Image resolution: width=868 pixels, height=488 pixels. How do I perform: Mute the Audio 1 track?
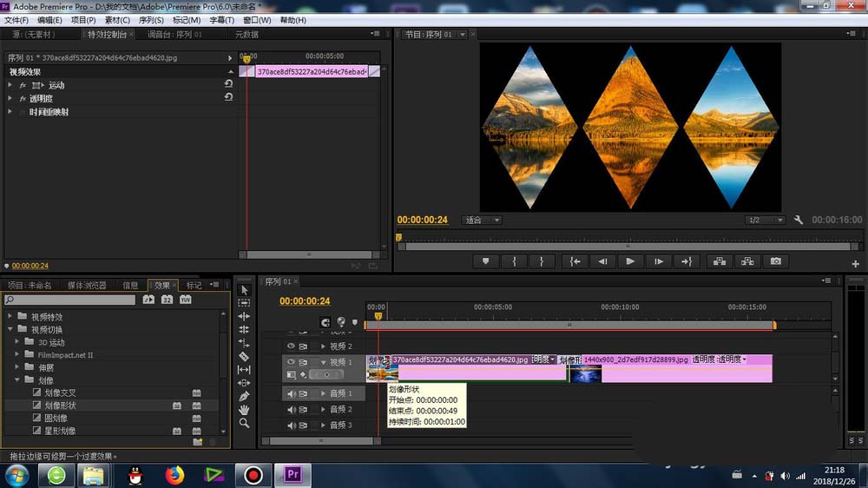click(291, 393)
